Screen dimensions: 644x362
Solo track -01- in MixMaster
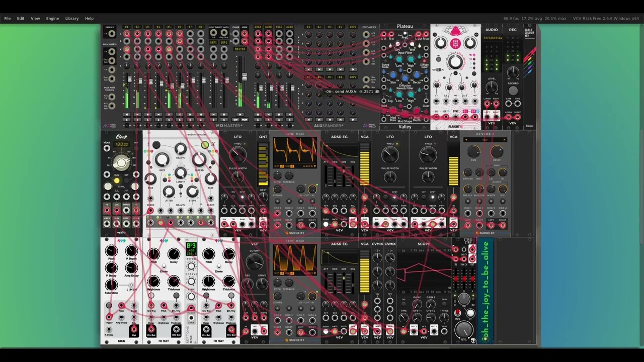click(127, 120)
